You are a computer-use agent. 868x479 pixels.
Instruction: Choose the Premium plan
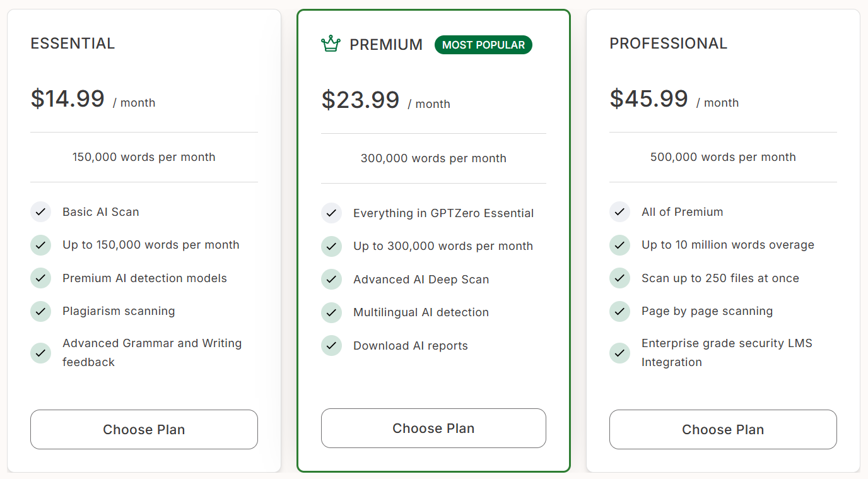click(433, 429)
